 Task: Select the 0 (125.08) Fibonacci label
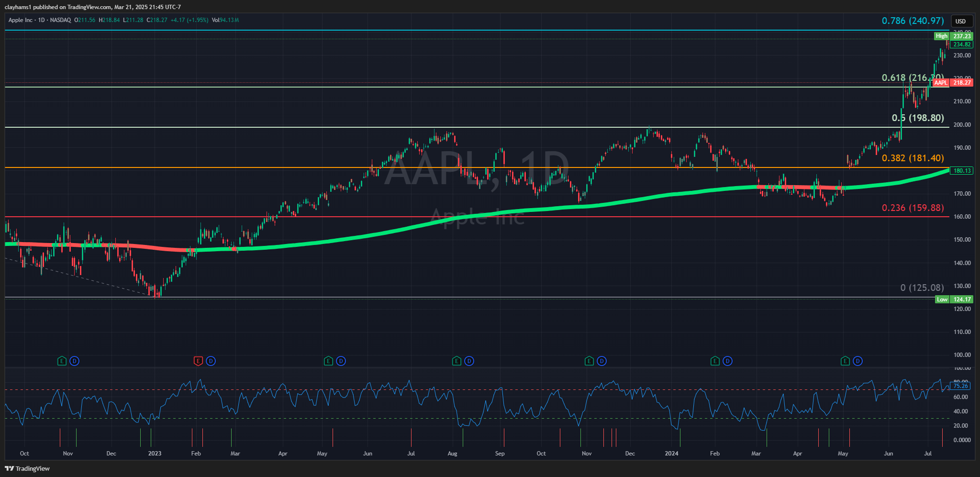pos(922,288)
